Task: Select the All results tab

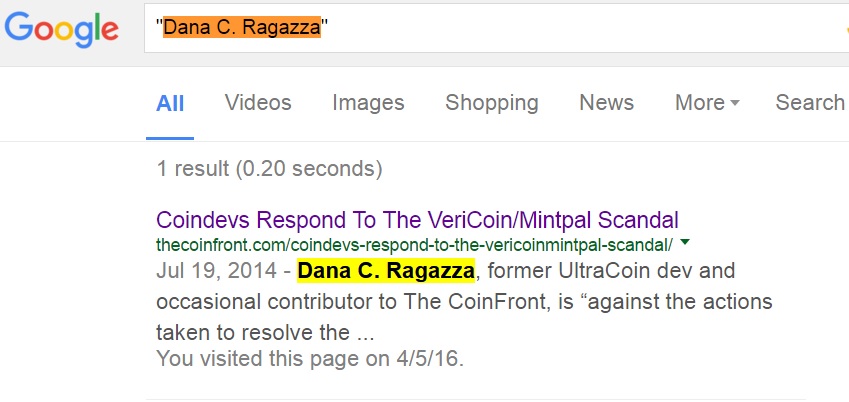Action: click(170, 103)
